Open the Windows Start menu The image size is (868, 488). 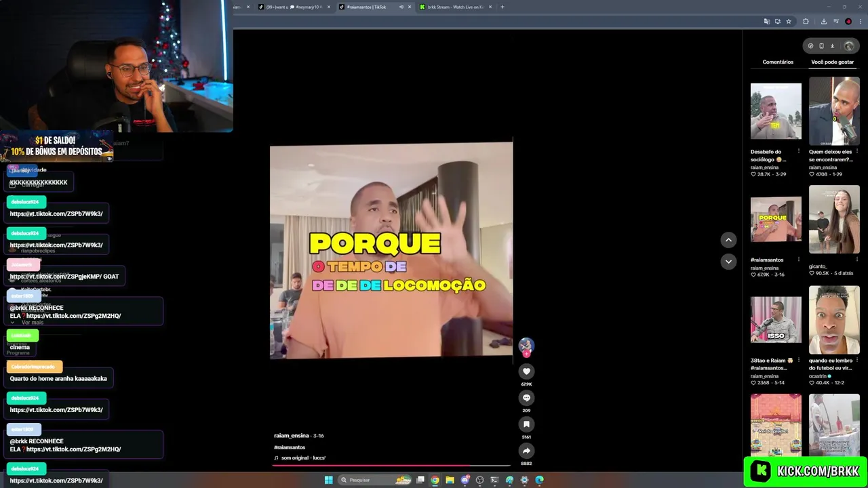click(x=328, y=480)
